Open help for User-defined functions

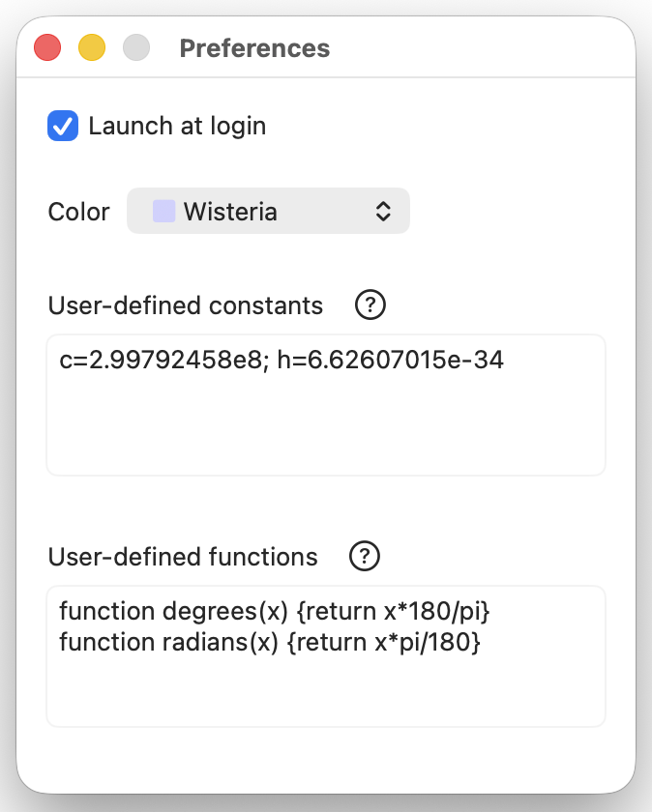pos(365,557)
